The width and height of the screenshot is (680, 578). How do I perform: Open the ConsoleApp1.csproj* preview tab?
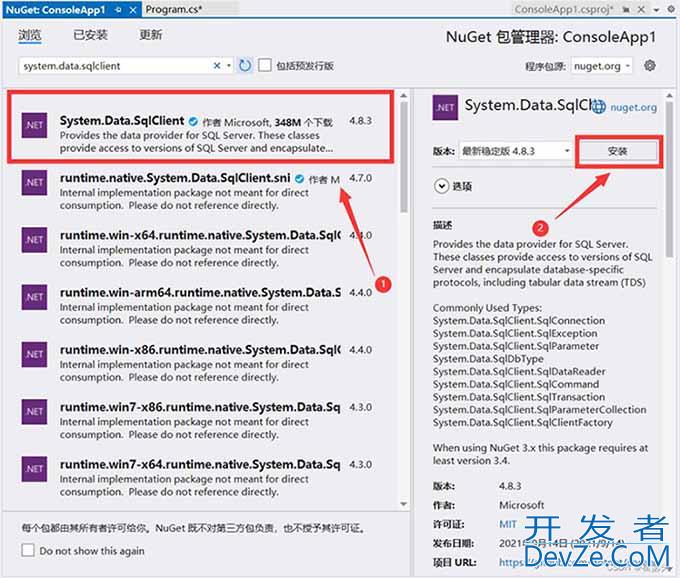(564, 10)
